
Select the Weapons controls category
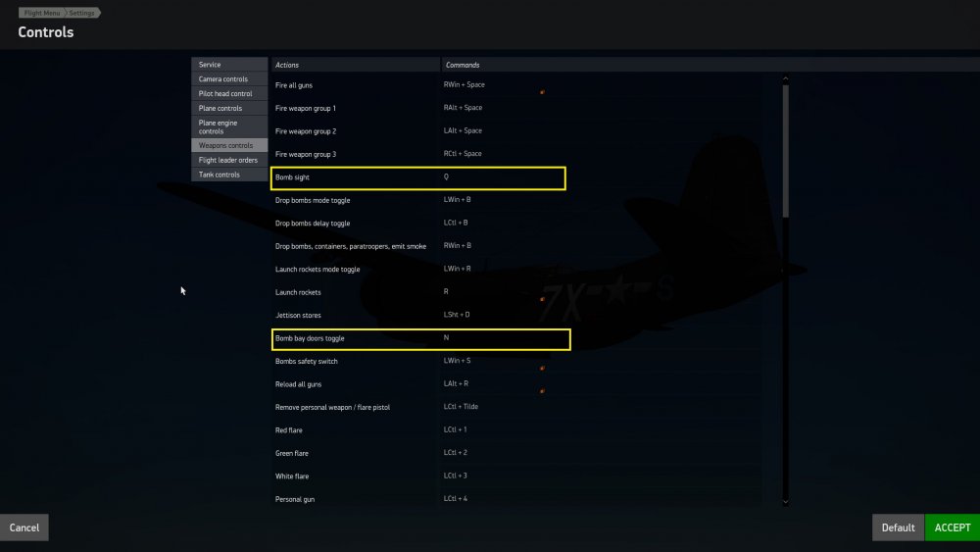(229, 145)
